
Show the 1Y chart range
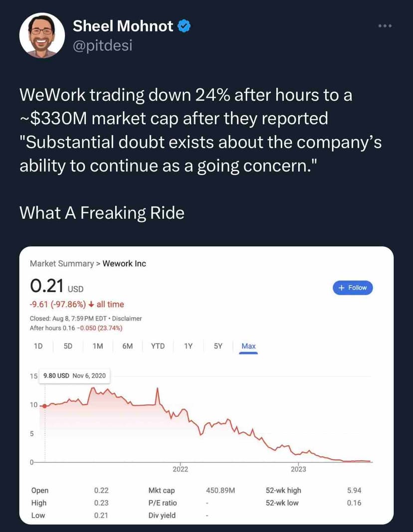tap(189, 346)
